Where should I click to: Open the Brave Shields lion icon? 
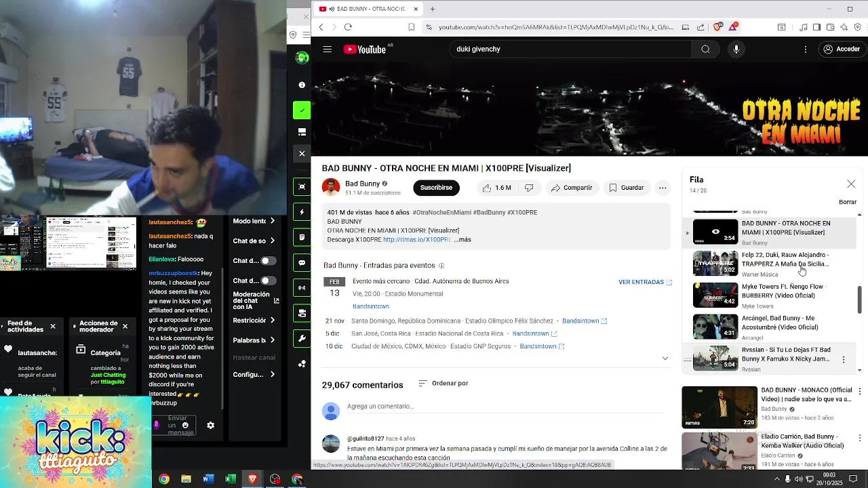coord(718,27)
